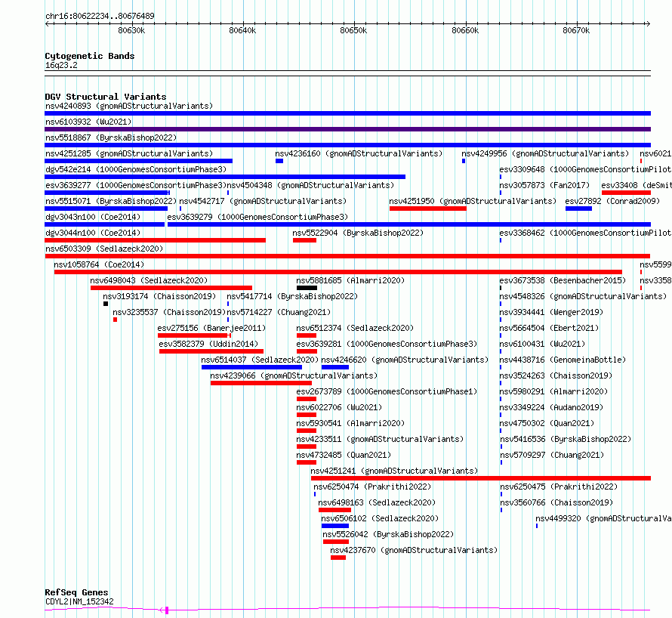Open the nsv5930541 (Almarri2020) label

[x=350, y=423]
